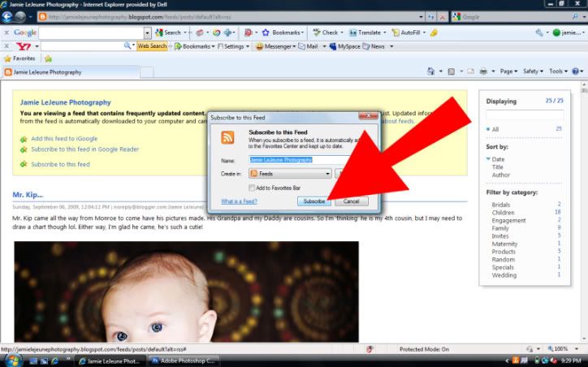Open the Safety menu
Image resolution: width=588 pixels, height=367 pixels.
pos(533,71)
